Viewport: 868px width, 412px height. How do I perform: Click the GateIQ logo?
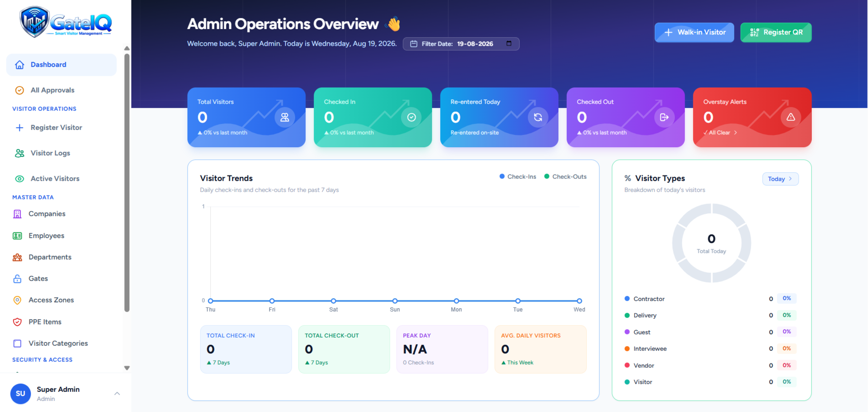tap(65, 22)
